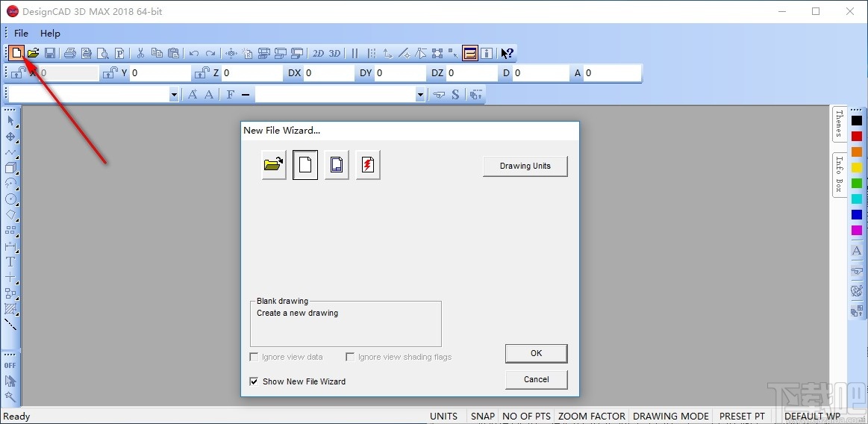The width and height of the screenshot is (868, 424).
Task: Switch to 3D mode icon
Action: (334, 53)
